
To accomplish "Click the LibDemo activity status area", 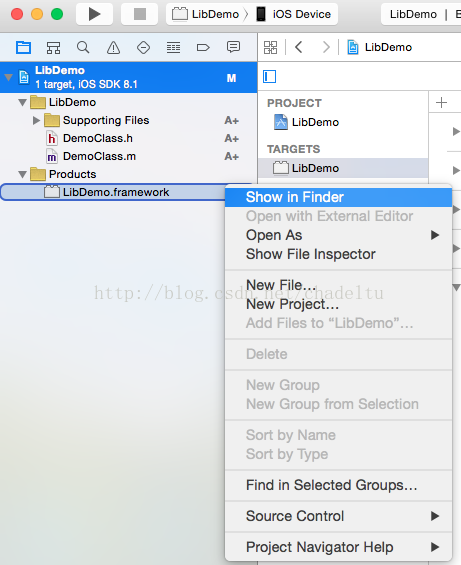I will coord(421,14).
